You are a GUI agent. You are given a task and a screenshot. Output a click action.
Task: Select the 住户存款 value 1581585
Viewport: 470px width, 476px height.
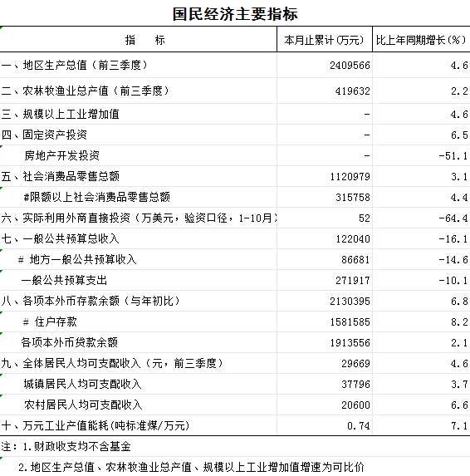tap(325, 321)
